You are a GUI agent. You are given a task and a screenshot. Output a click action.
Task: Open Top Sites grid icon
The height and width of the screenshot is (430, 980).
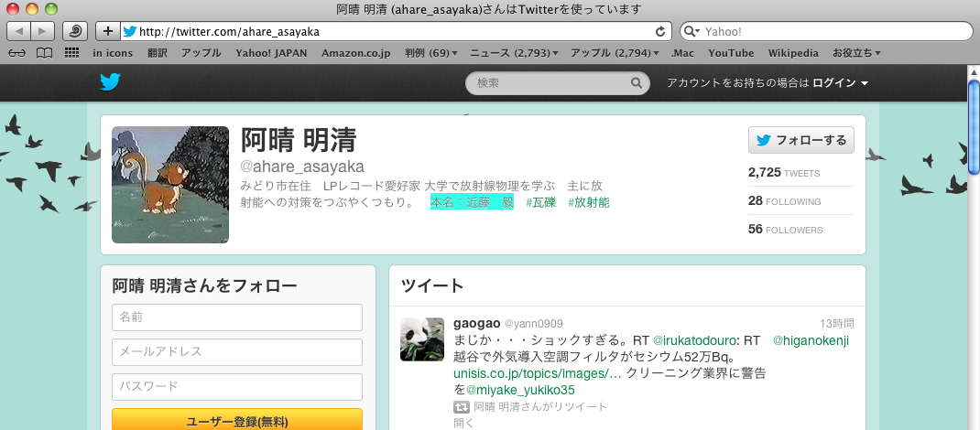pos(71,53)
